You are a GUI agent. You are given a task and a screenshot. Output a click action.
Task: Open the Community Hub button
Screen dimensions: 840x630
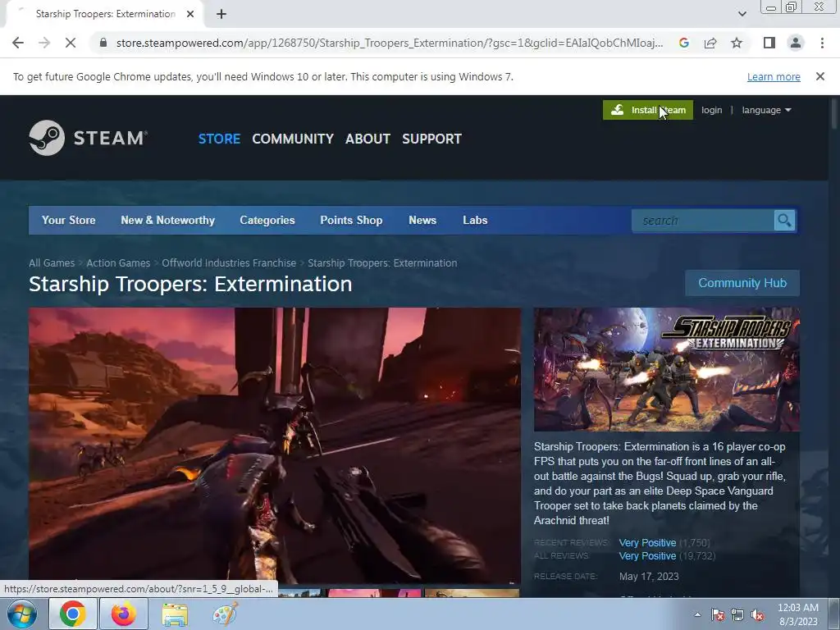(742, 283)
